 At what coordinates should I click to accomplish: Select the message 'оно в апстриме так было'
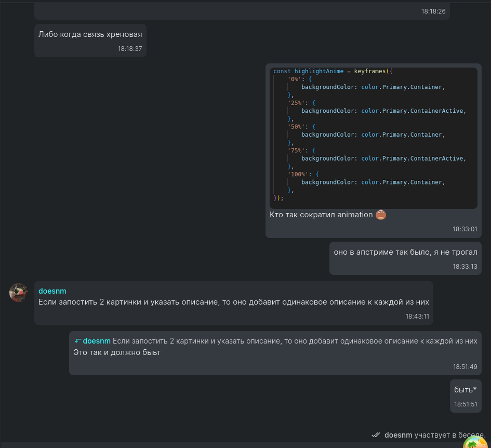pos(405,252)
